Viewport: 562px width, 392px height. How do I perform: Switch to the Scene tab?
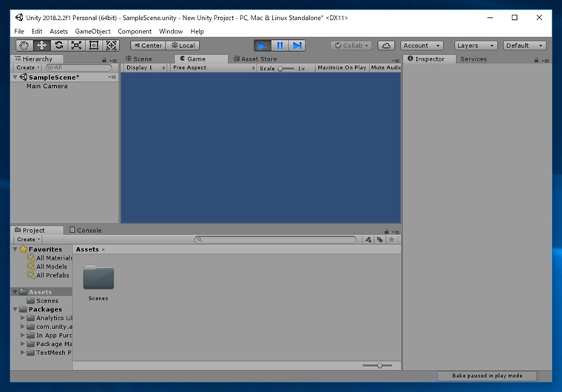point(139,59)
